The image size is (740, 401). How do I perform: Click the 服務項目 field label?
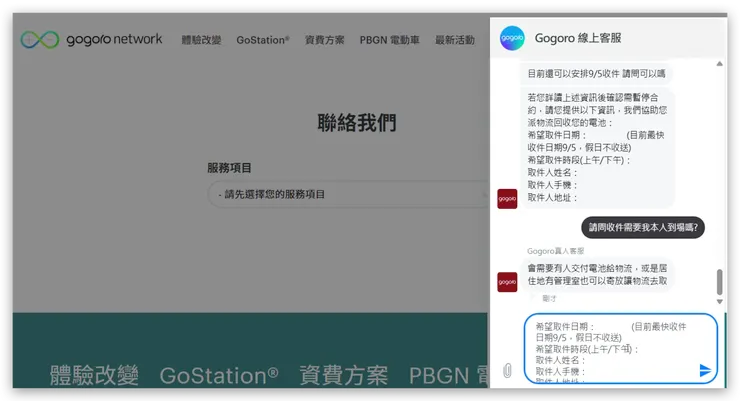229,168
